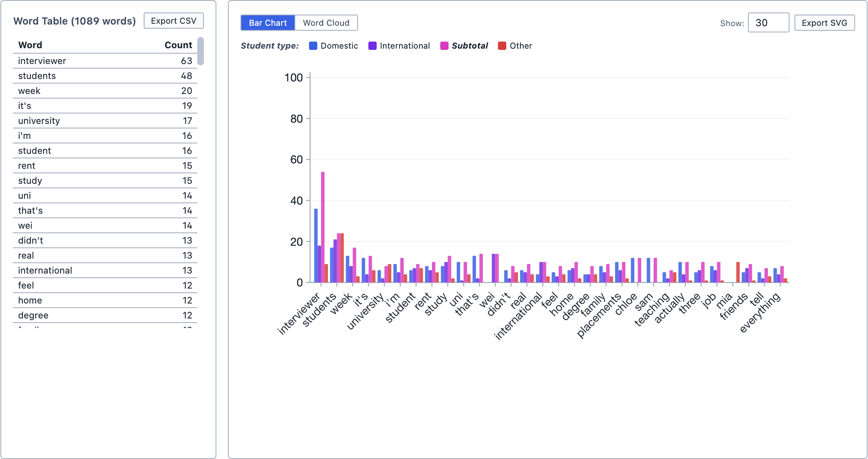Select the 'week' table row
Screen dimensions: 868x459
coord(105,91)
